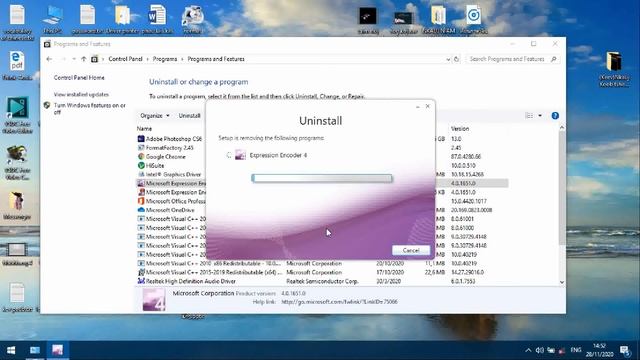640x360 pixels.
Task: Click the uninstall progress bar
Action: tap(322, 178)
